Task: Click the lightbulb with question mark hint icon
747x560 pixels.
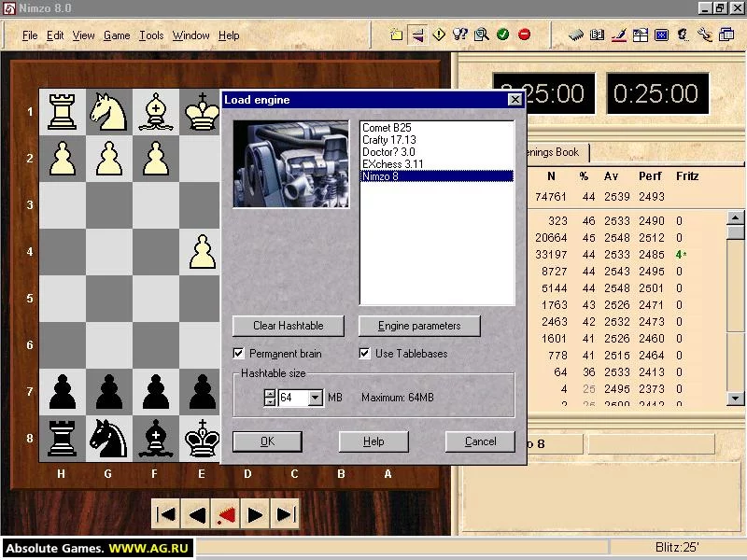Action: (x=460, y=35)
